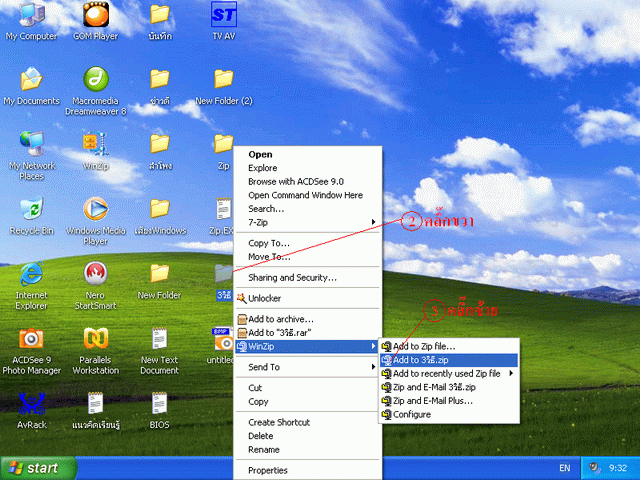Select the Zip folder on desktop

[224, 151]
